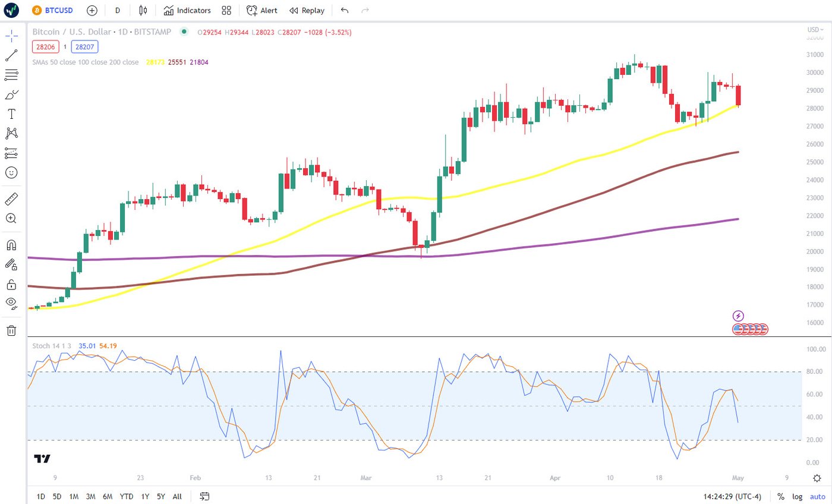
Task: Open the D timeframe interval dropdown
Action: coord(118,10)
